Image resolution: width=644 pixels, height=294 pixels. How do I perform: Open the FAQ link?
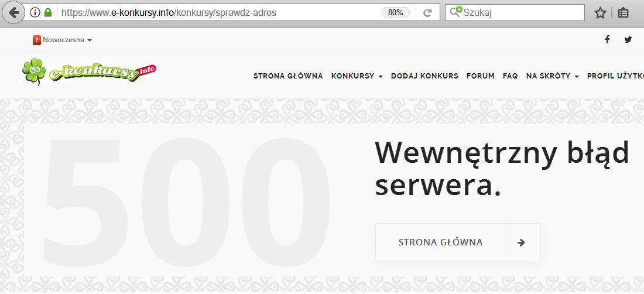[510, 76]
